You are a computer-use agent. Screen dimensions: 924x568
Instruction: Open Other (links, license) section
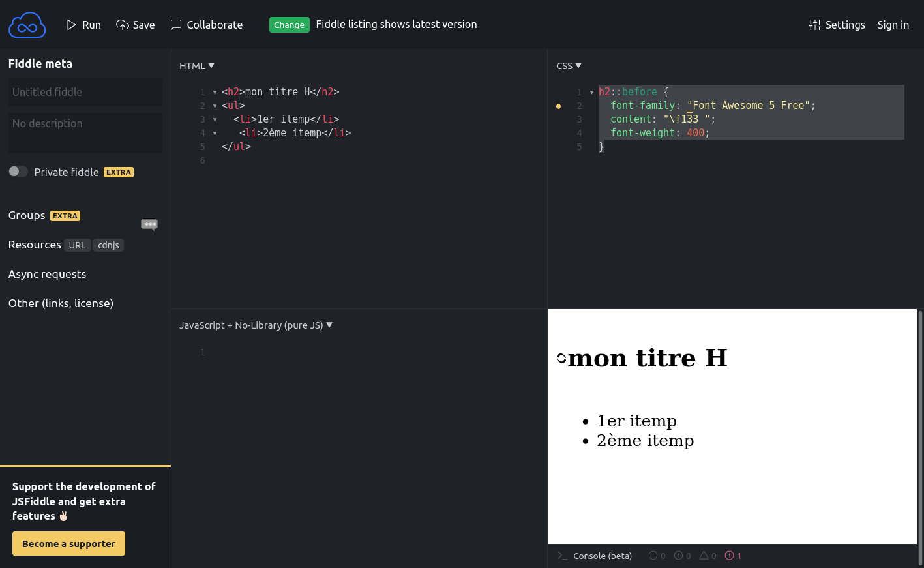pyautogui.click(x=61, y=303)
